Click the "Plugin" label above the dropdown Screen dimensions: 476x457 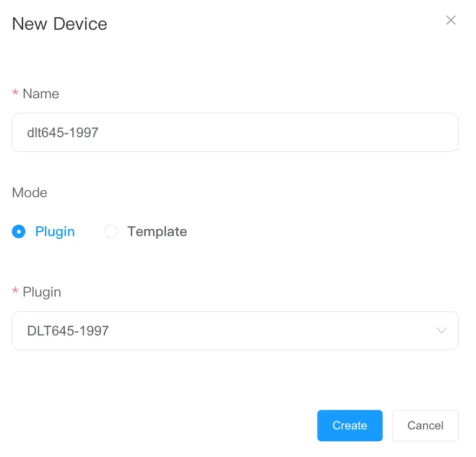42,292
